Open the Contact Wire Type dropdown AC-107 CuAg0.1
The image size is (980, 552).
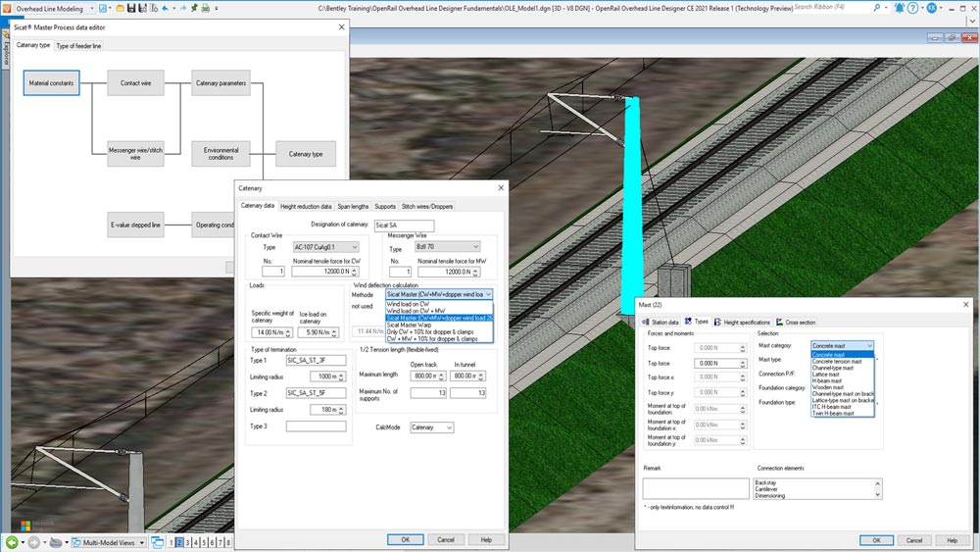pyautogui.click(x=325, y=247)
